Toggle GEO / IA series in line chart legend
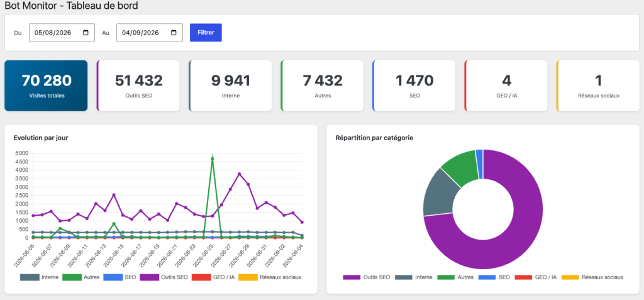 pos(214,277)
